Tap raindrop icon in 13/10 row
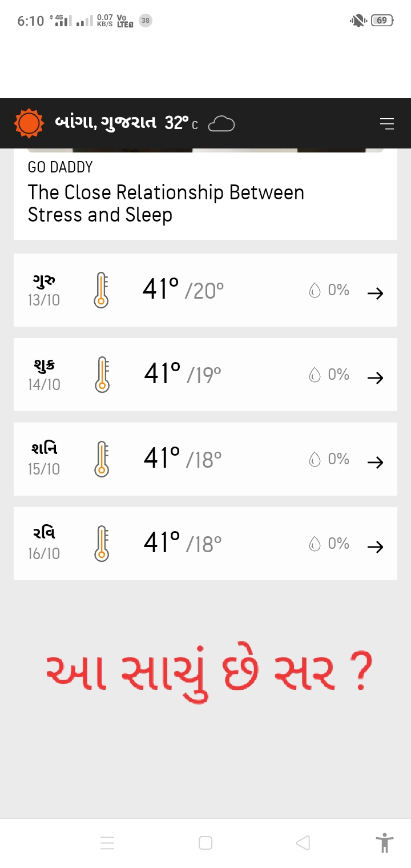411x868 pixels. [315, 291]
